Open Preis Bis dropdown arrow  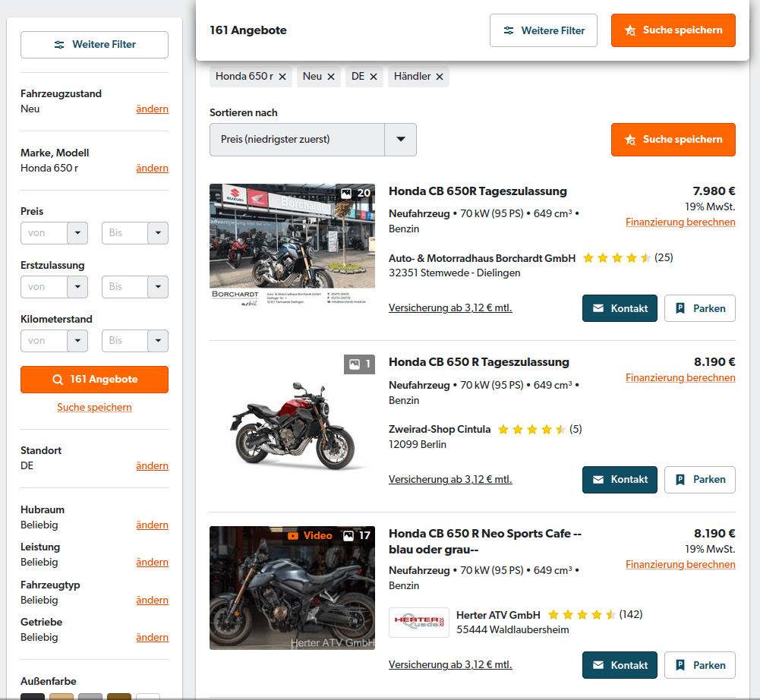coord(158,233)
